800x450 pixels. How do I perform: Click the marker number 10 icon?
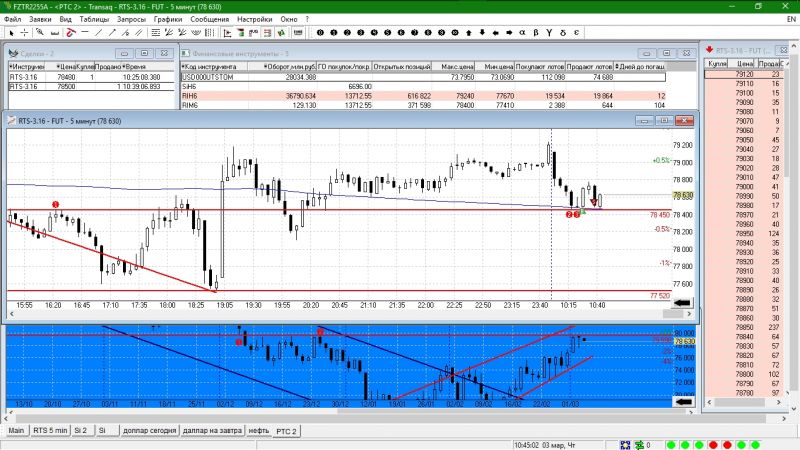[x=455, y=33]
